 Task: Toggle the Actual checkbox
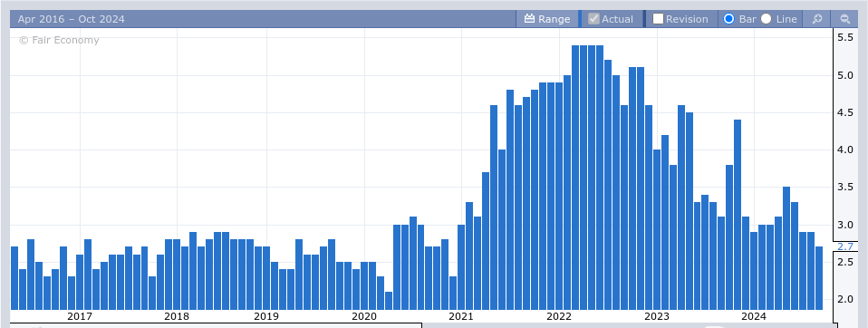593,19
